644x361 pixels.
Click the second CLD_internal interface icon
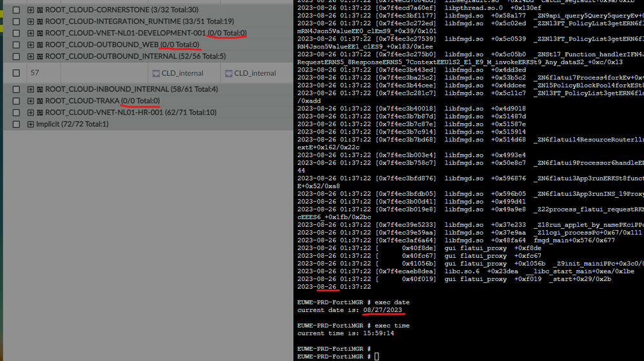pyautogui.click(x=229, y=73)
